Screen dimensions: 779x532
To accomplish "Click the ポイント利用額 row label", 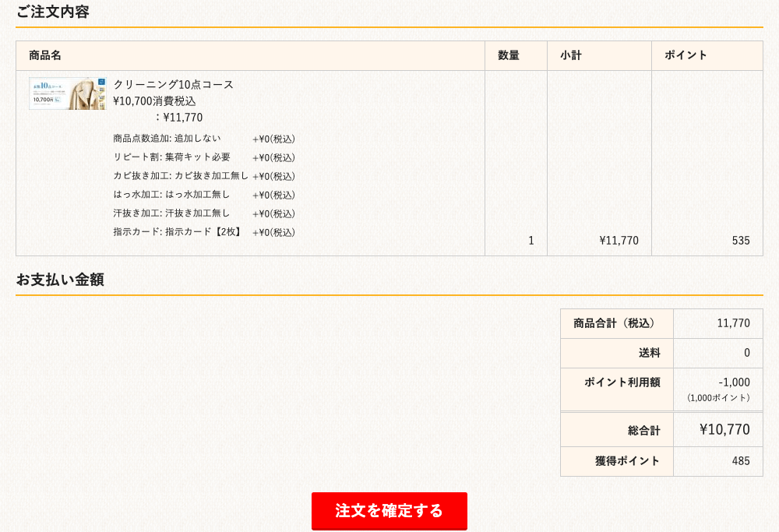I will point(622,382).
